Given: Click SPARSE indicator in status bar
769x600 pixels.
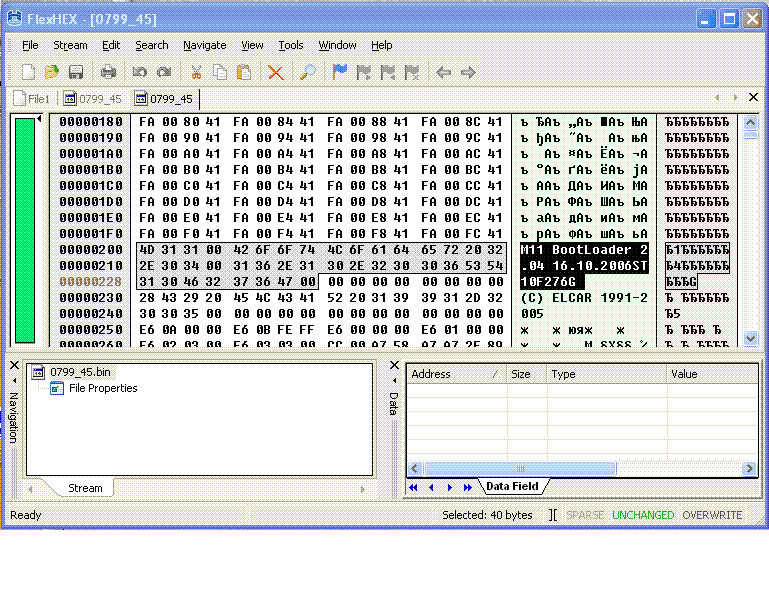Looking at the screenshot, I should pyautogui.click(x=585, y=515).
